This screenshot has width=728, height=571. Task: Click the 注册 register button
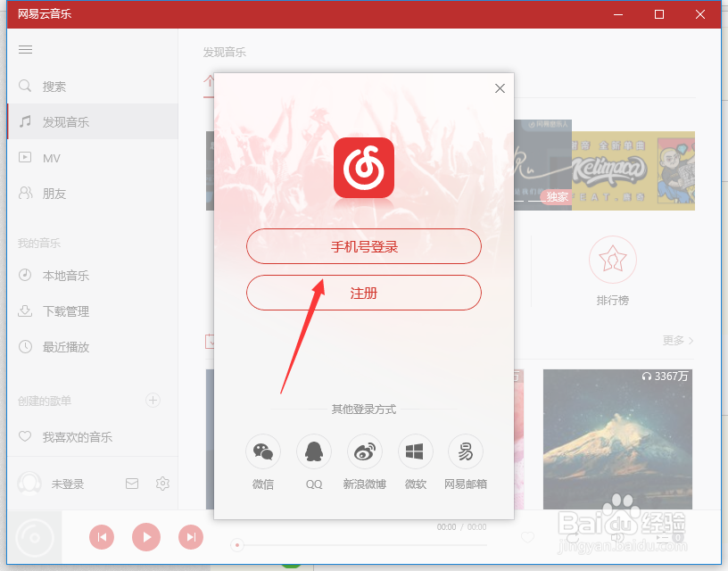(x=364, y=293)
